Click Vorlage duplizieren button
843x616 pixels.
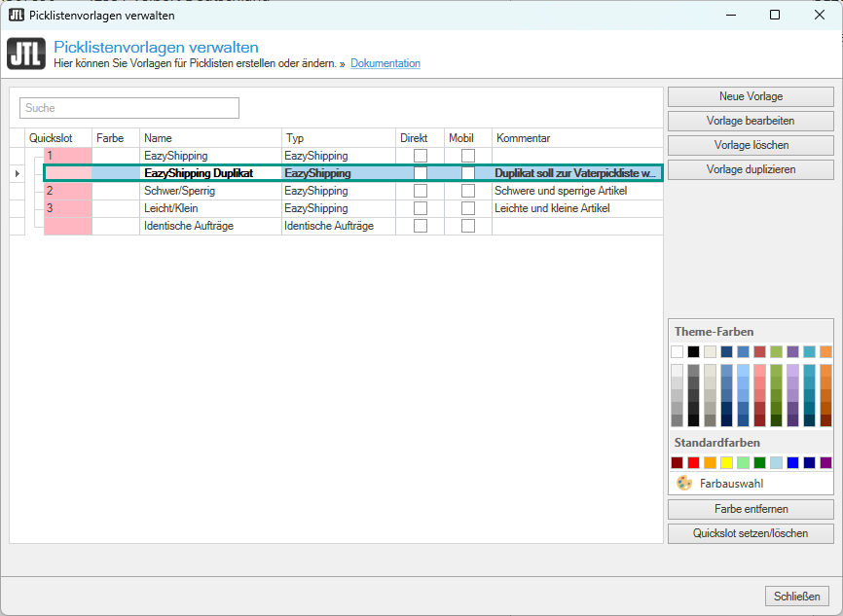(751, 169)
